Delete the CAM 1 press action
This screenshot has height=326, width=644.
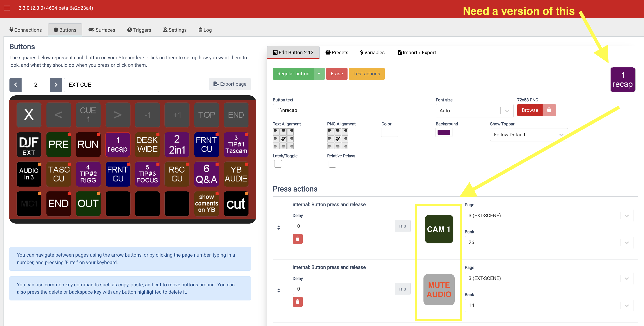pyautogui.click(x=298, y=239)
